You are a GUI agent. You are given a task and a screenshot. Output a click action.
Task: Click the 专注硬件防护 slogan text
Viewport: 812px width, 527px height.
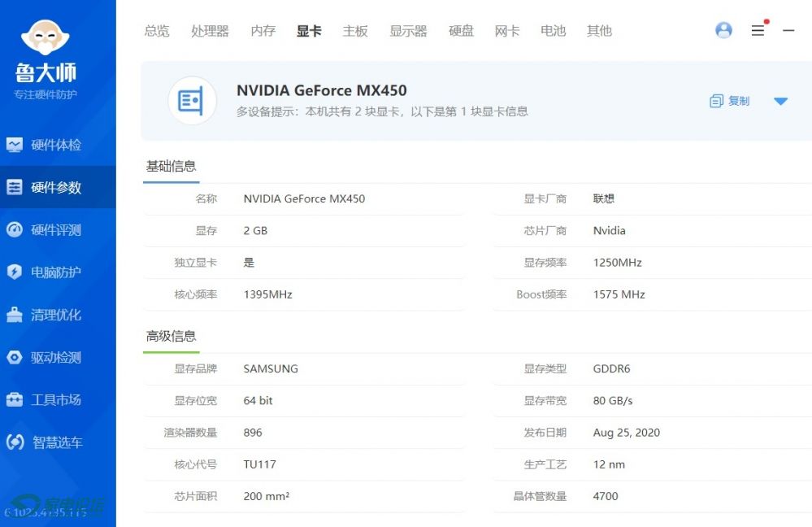pyautogui.click(x=45, y=94)
